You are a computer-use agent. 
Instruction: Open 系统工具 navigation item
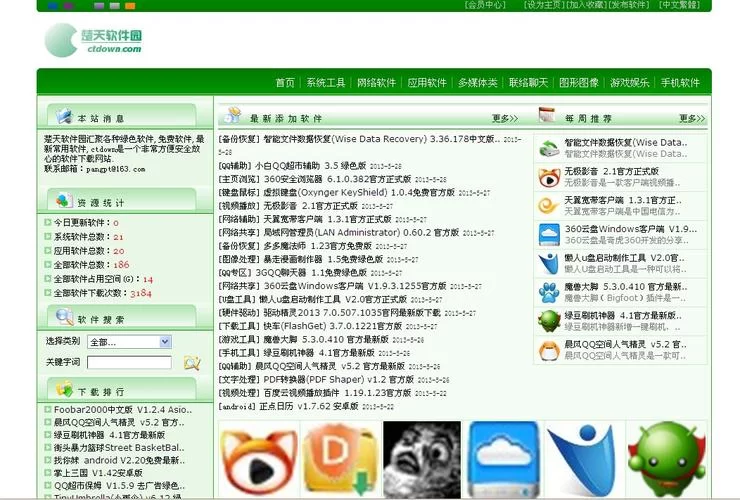(x=326, y=83)
